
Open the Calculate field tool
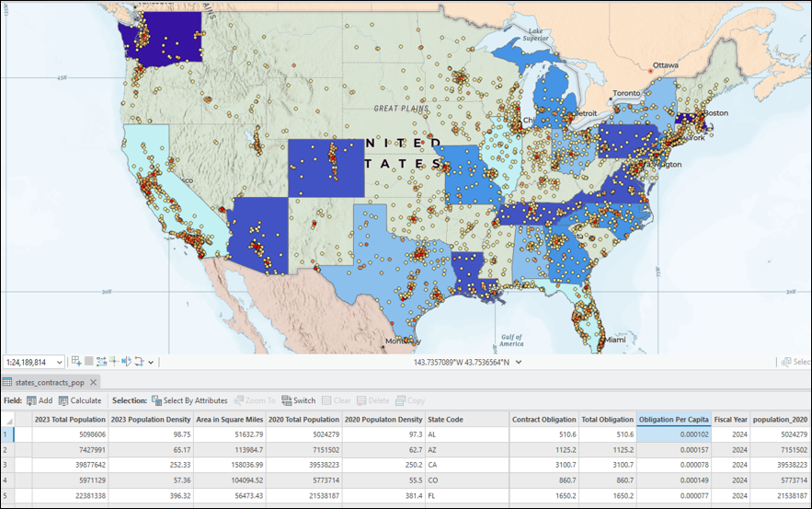(x=80, y=400)
